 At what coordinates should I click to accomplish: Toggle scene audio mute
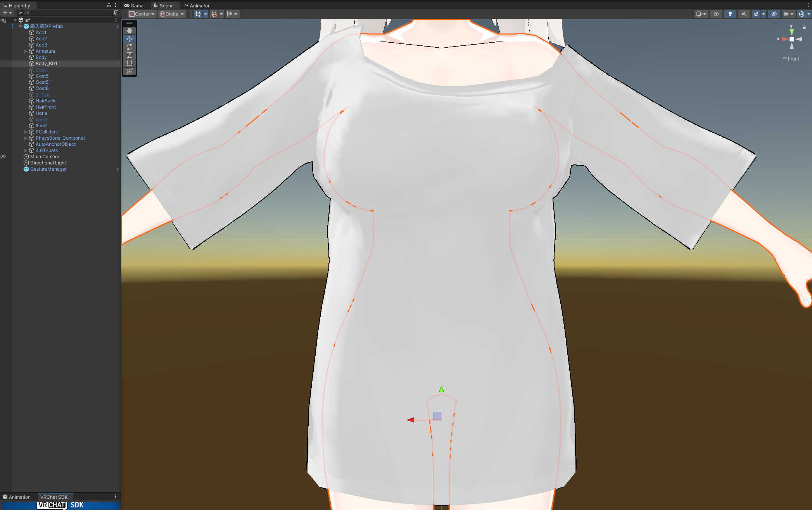744,14
